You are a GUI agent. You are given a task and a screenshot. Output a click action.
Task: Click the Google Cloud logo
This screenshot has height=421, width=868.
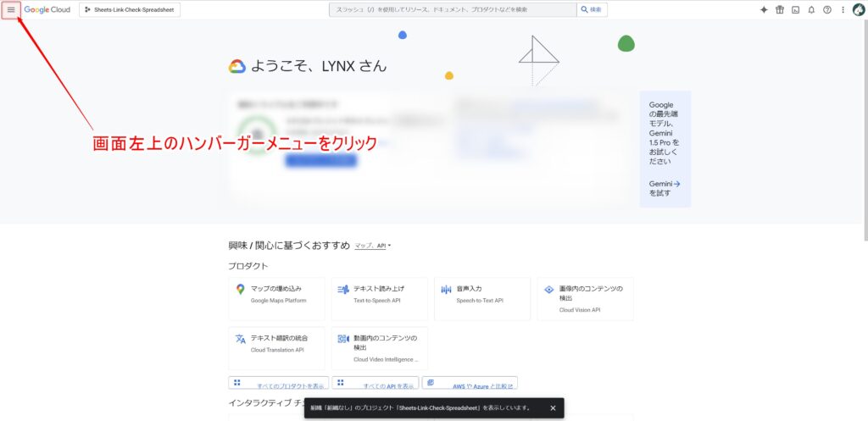click(x=47, y=9)
